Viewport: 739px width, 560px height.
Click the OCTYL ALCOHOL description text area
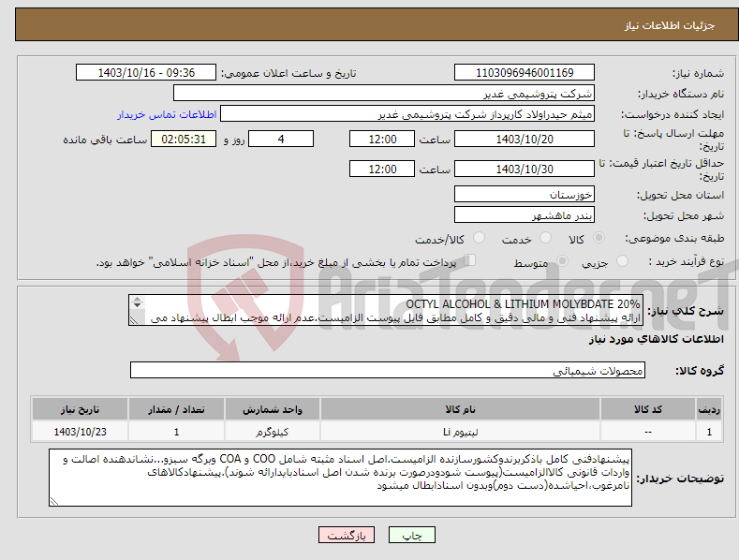386,310
